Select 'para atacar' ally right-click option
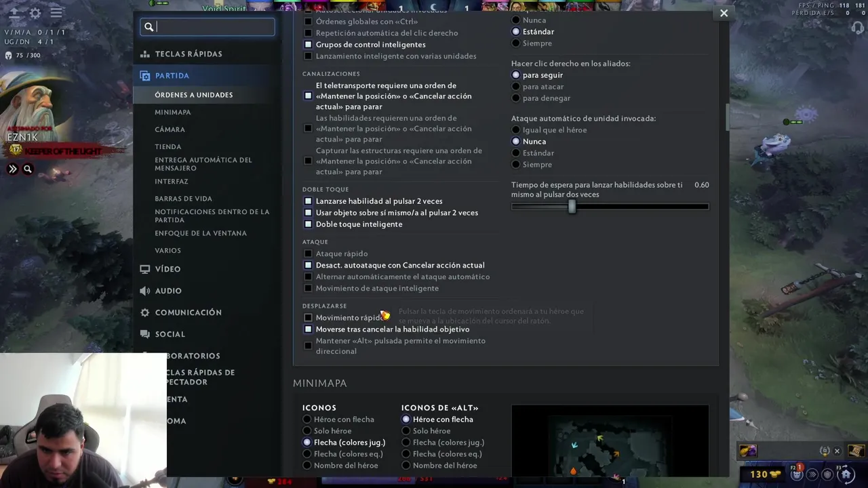The width and height of the screenshot is (868, 488). (x=516, y=87)
